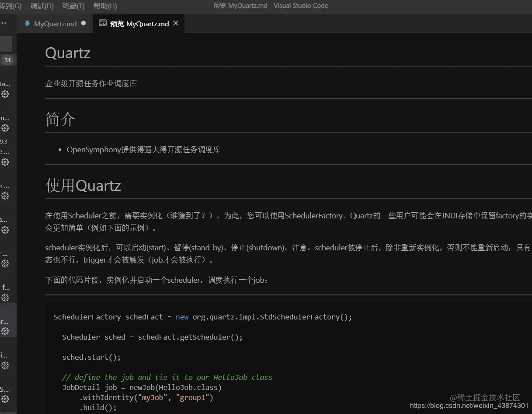
Task: Click the window title 预览 MyQuartz.md - Visual Studio Code
Action: tap(271, 6)
